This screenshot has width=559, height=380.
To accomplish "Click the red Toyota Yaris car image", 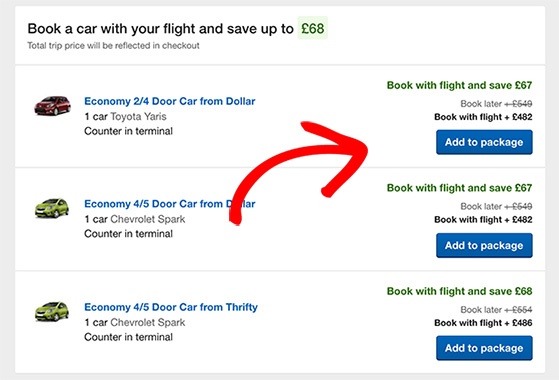I will (x=52, y=106).
